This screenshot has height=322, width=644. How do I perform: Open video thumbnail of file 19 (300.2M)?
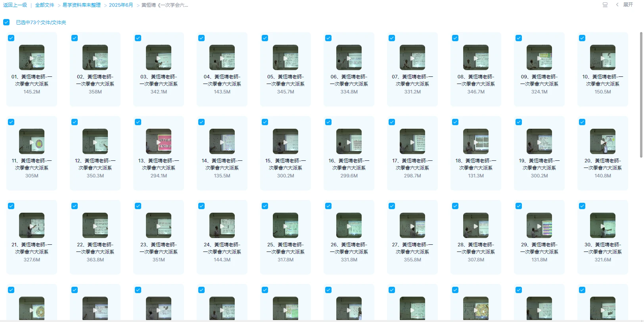click(539, 141)
